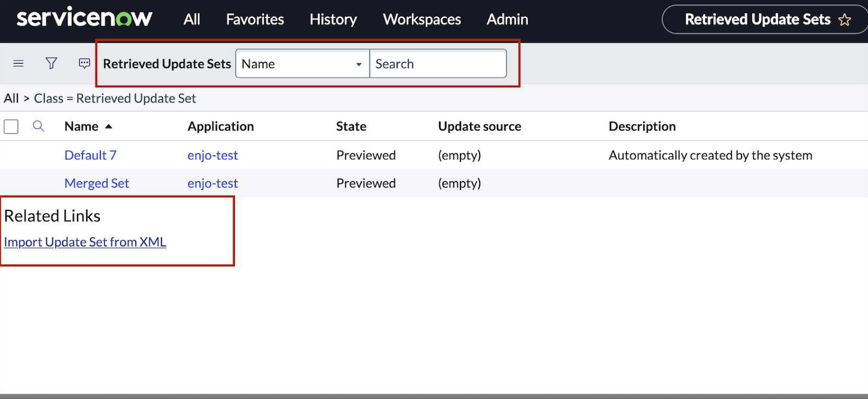Toggle ascending sort arrow beside Name
Image resolution: width=868 pixels, height=399 pixels.
(x=108, y=127)
